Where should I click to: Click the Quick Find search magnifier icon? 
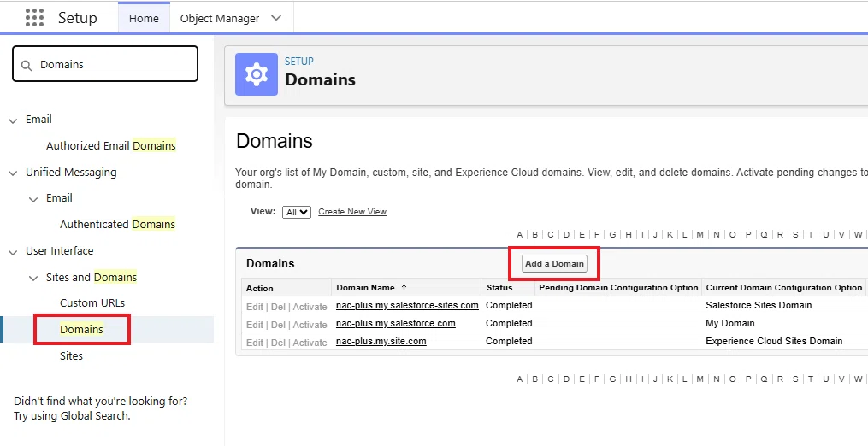26,65
